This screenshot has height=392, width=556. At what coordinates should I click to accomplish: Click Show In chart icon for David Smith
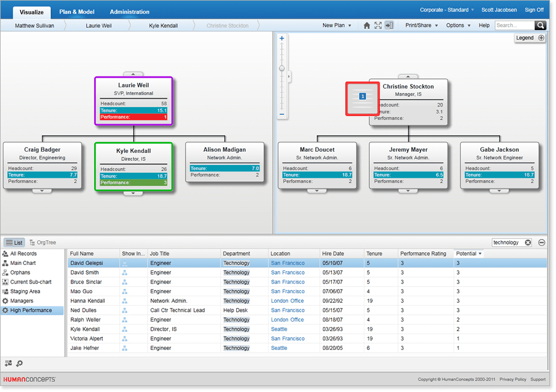(125, 273)
